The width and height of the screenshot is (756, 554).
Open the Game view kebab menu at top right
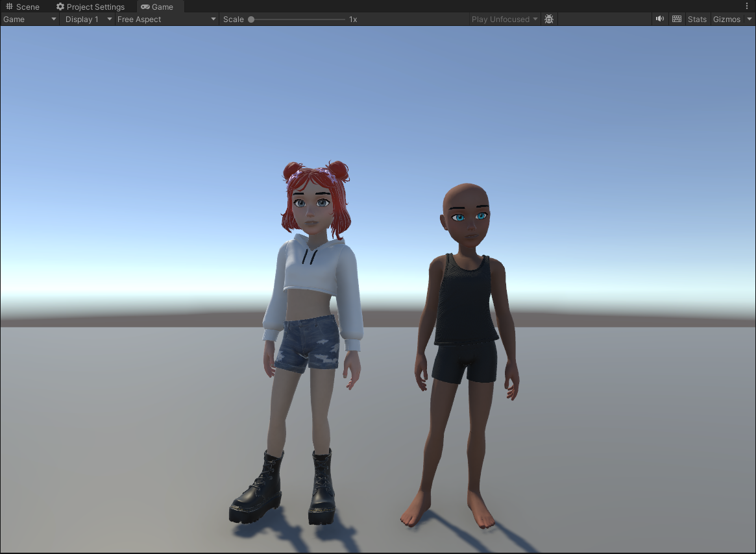[746, 6]
